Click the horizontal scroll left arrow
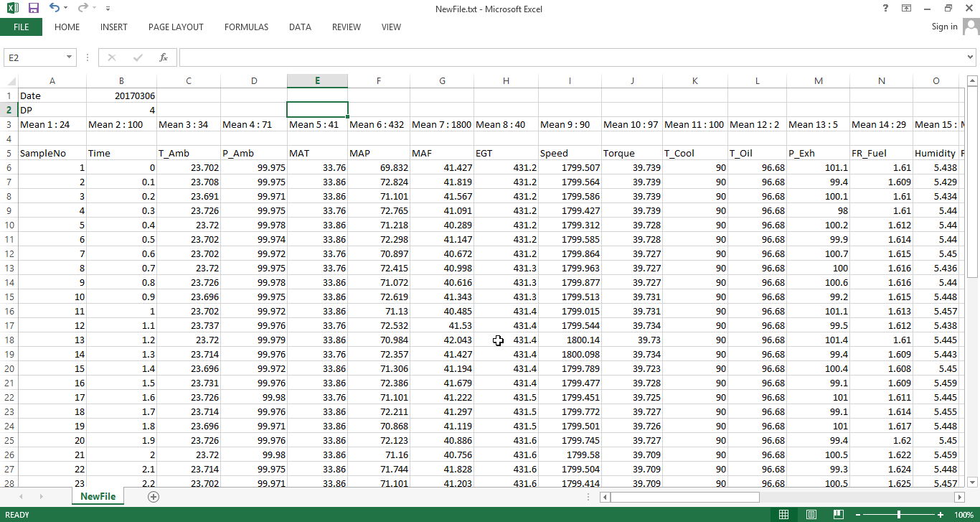Image resolution: width=980 pixels, height=522 pixels. point(605,497)
